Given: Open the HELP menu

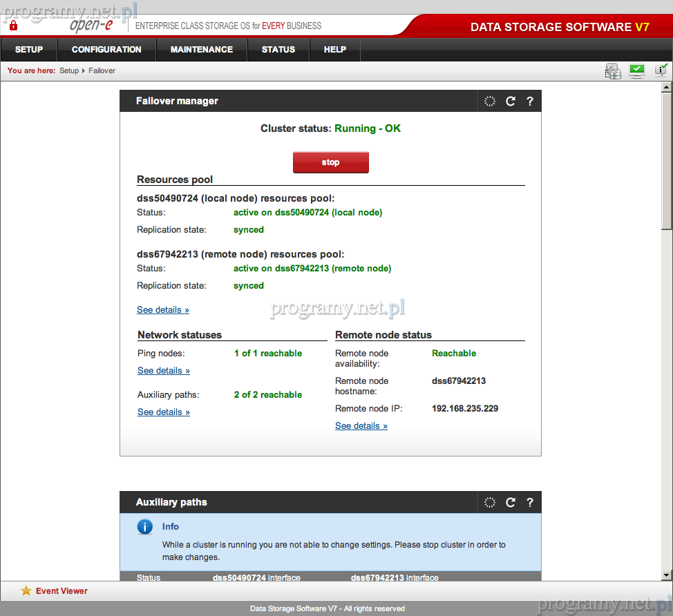Looking at the screenshot, I should point(335,50).
